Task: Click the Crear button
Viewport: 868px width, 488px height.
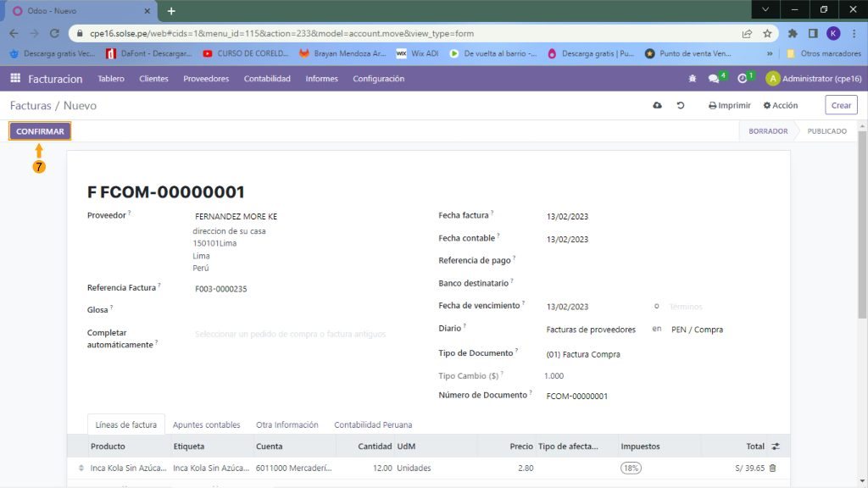Action: pyautogui.click(x=841, y=106)
